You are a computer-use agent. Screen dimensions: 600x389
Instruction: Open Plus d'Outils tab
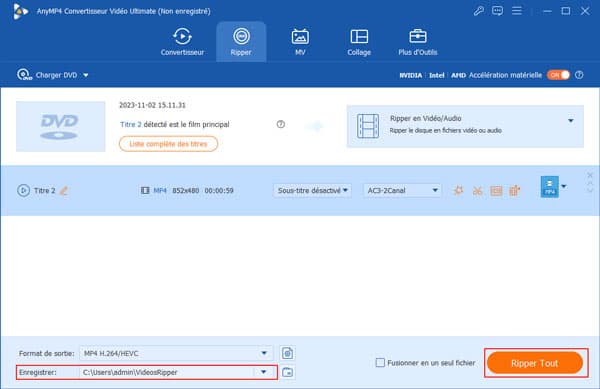[417, 42]
